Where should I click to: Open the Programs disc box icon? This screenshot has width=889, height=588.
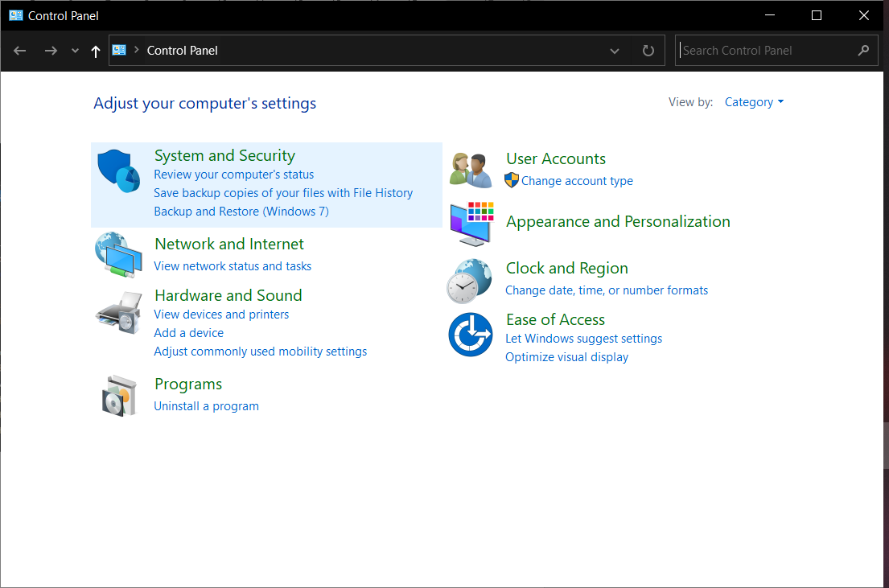[x=120, y=396]
